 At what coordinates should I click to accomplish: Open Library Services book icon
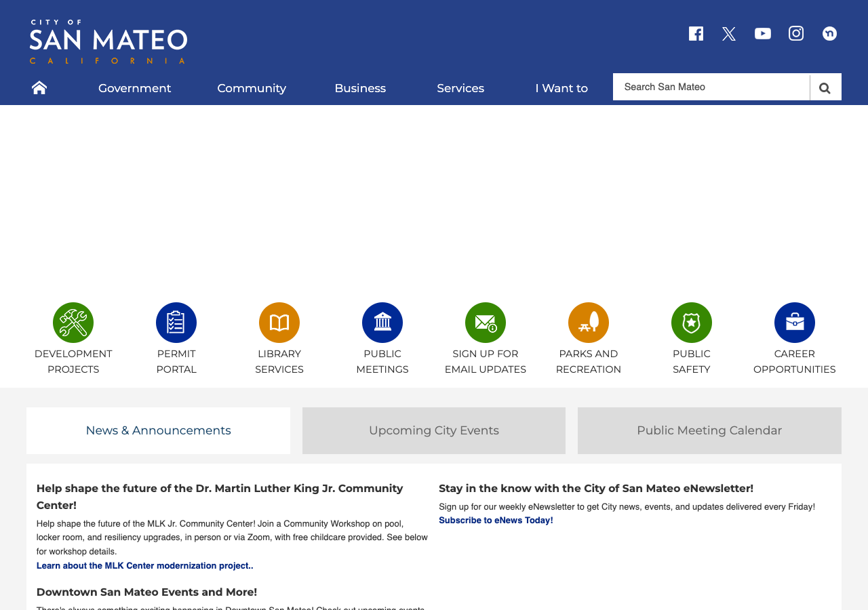(279, 323)
